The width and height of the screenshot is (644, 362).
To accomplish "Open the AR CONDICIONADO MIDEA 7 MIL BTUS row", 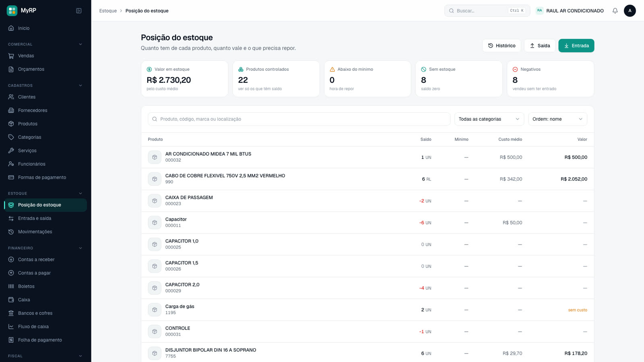I will tap(367, 157).
